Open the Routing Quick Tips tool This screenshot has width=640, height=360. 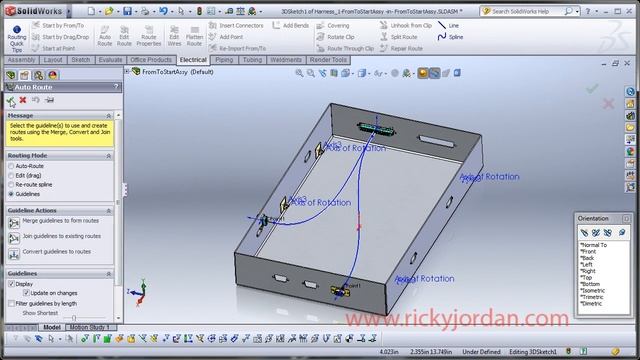pyautogui.click(x=17, y=39)
